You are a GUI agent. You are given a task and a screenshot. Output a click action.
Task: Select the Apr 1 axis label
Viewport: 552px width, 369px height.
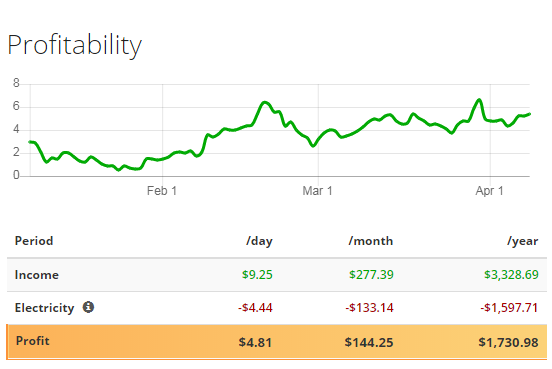(x=490, y=191)
